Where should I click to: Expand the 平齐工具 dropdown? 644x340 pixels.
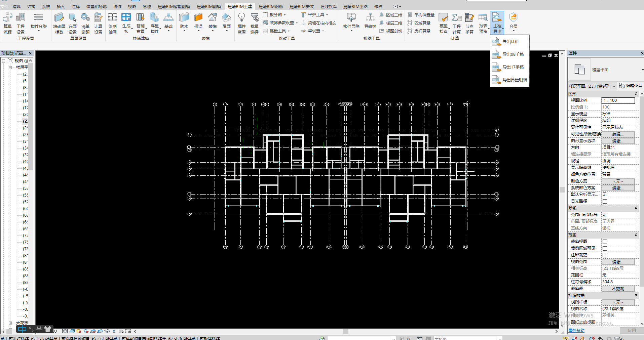pos(327,15)
